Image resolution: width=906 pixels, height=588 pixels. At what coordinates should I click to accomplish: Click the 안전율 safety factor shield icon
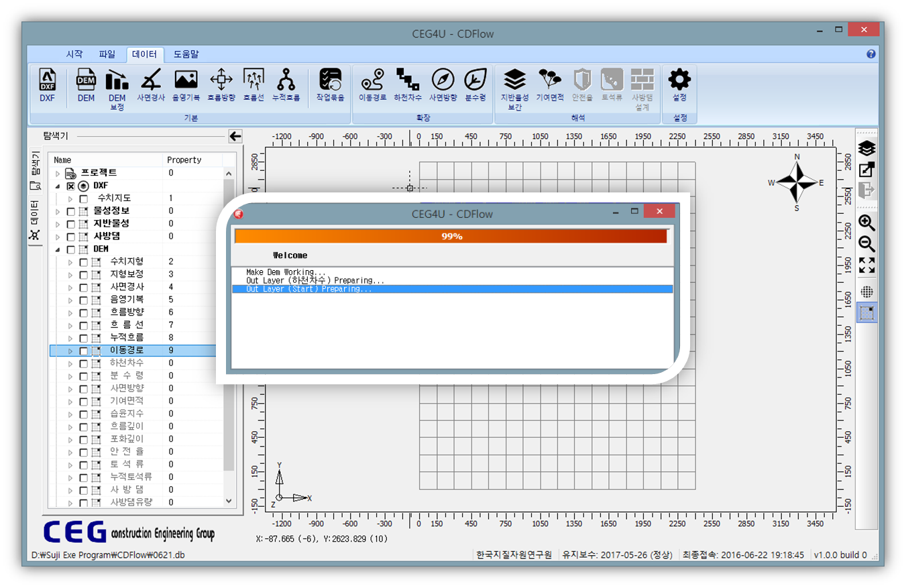pyautogui.click(x=582, y=86)
